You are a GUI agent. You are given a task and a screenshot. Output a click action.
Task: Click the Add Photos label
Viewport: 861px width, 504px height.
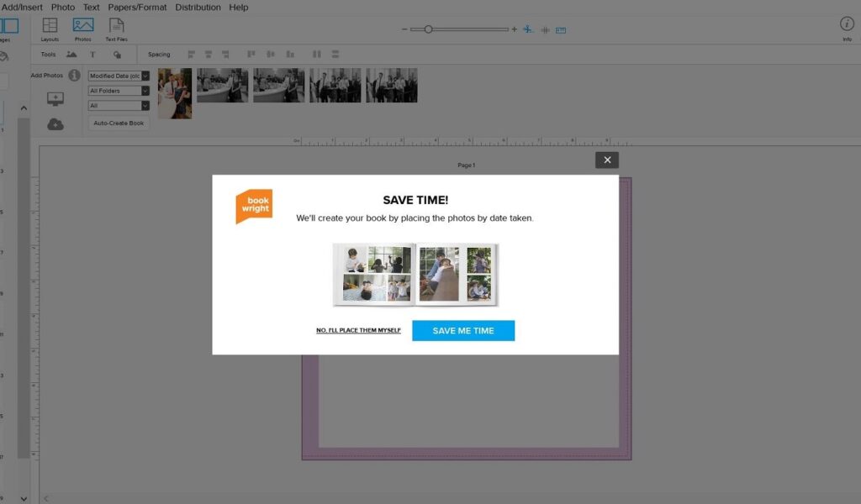tap(47, 75)
